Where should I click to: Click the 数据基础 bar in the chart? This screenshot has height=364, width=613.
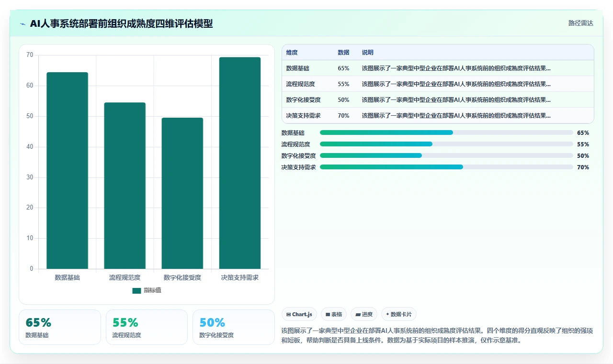point(67,170)
